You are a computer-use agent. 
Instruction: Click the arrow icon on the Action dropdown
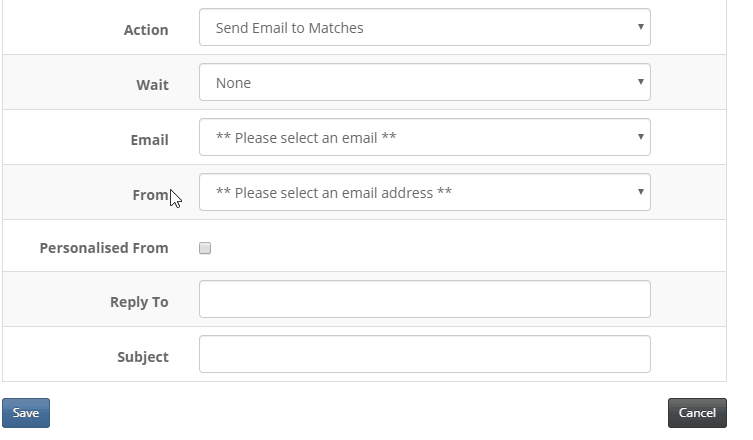(641, 27)
